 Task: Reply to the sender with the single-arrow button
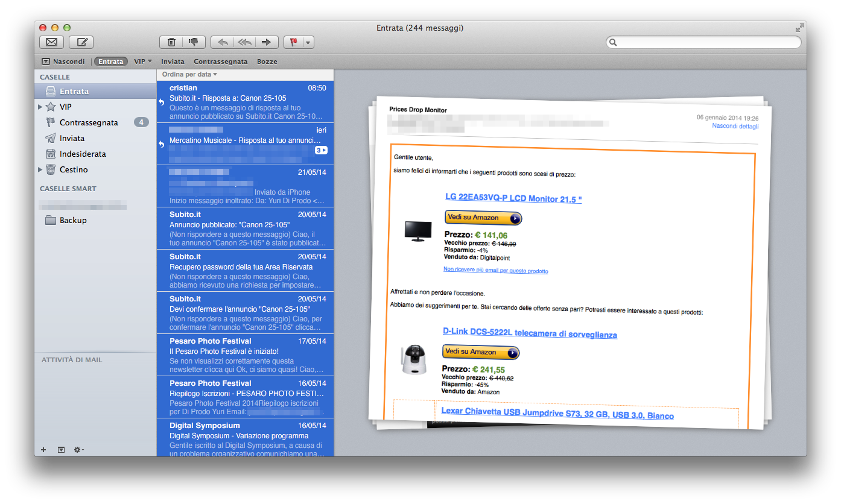pyautogui.click(x=222, y=42)
